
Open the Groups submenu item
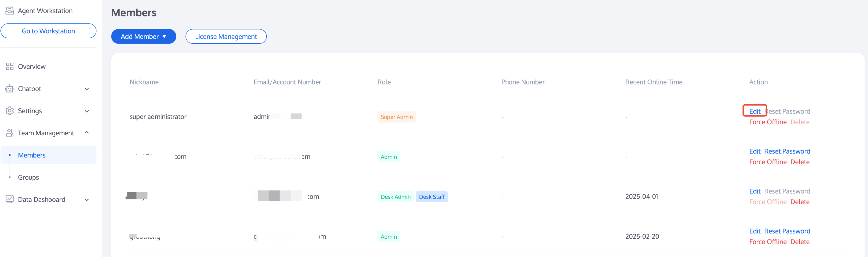point(28,177)
